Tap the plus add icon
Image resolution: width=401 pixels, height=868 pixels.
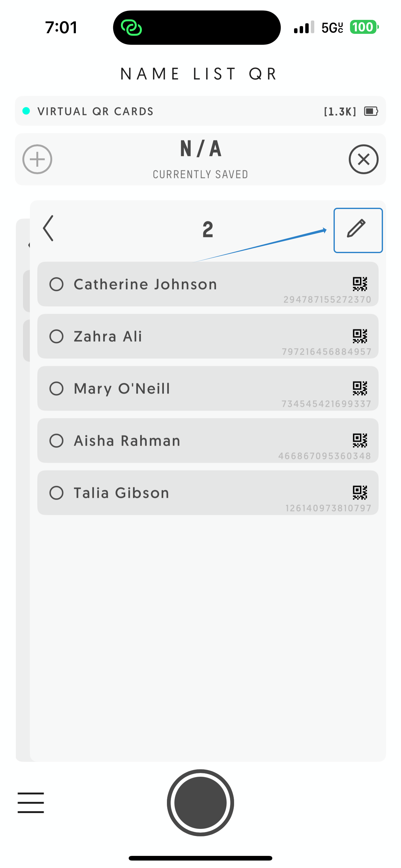tap(37, 159)
